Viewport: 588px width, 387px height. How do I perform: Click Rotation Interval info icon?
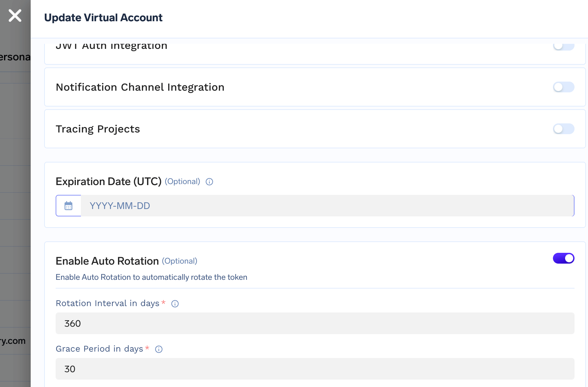pos(175,304)
